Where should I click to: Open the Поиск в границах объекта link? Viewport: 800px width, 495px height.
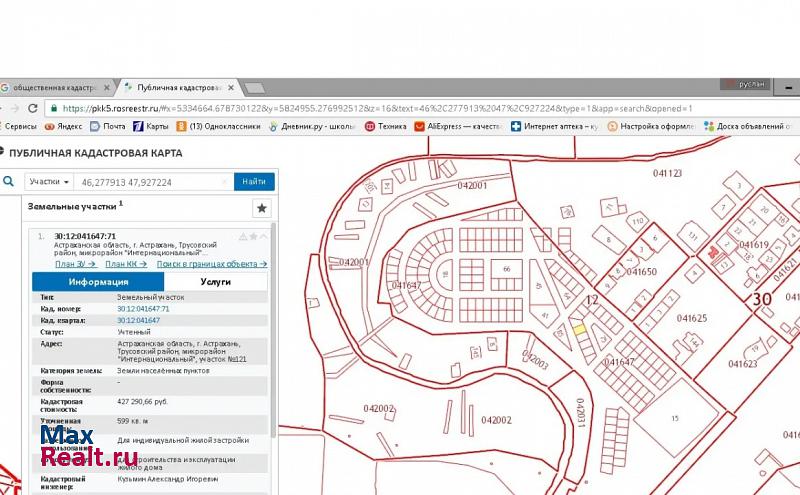coord(212,264)
